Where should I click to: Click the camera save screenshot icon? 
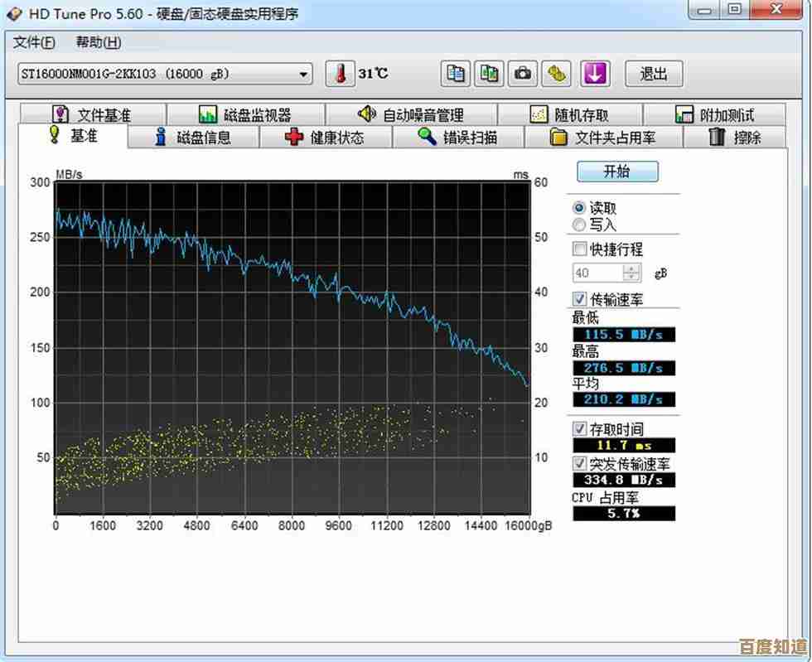(x=523, y=73)
